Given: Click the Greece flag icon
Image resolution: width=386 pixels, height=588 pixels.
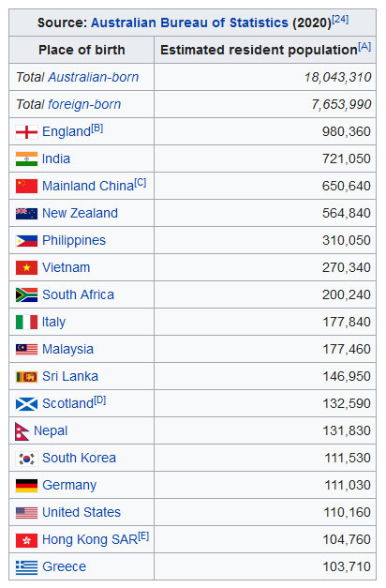Looking at the screenshot, I should 26,567.
